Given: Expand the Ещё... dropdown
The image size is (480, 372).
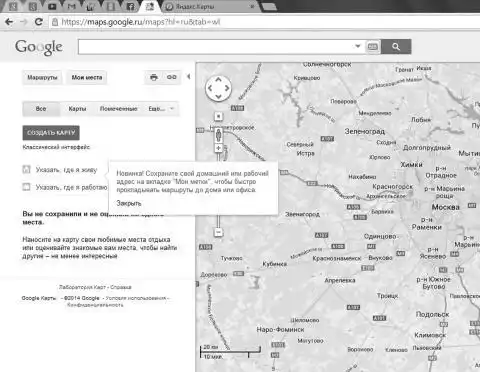Looking at the screenshot, I should pos(161,109).
